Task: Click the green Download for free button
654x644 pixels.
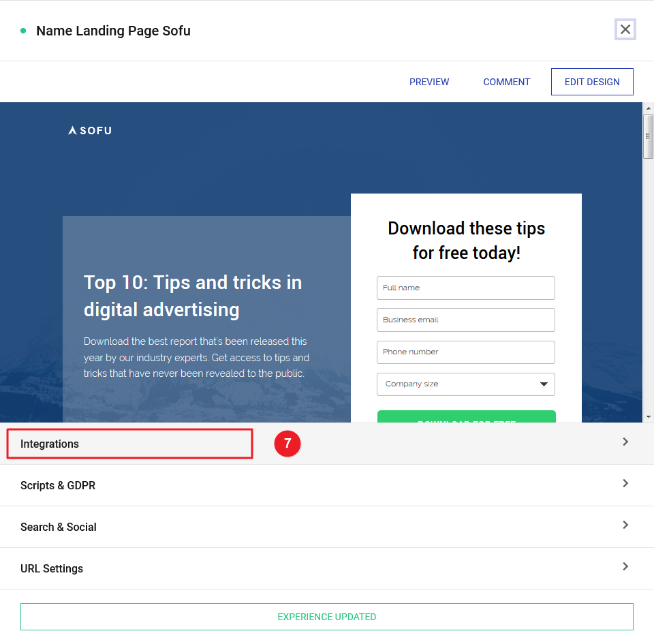Action: click(x=466, y=417)
